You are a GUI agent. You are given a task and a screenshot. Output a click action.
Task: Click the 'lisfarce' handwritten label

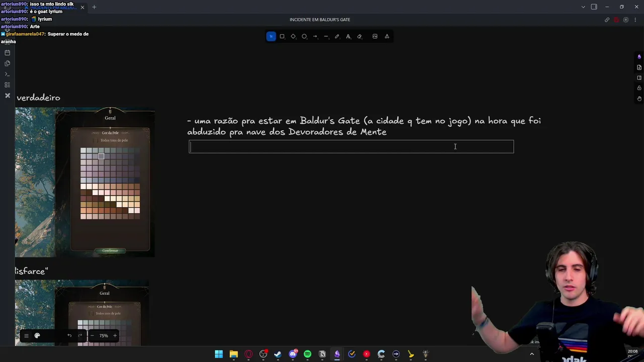pyautogui.click(x=31, y=271)
